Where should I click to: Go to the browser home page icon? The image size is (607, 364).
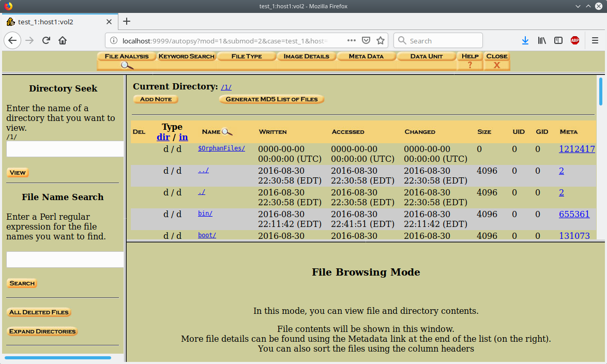tap(63, 41)
